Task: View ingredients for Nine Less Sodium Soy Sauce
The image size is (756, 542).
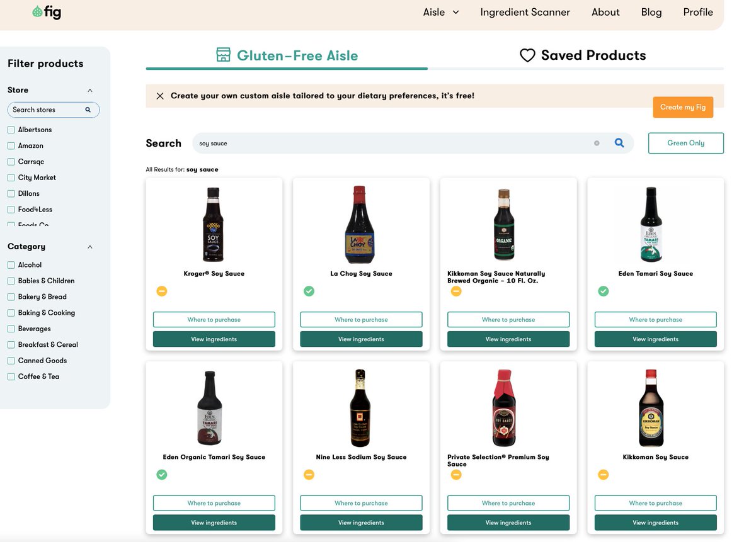Action: pos(361,522)
